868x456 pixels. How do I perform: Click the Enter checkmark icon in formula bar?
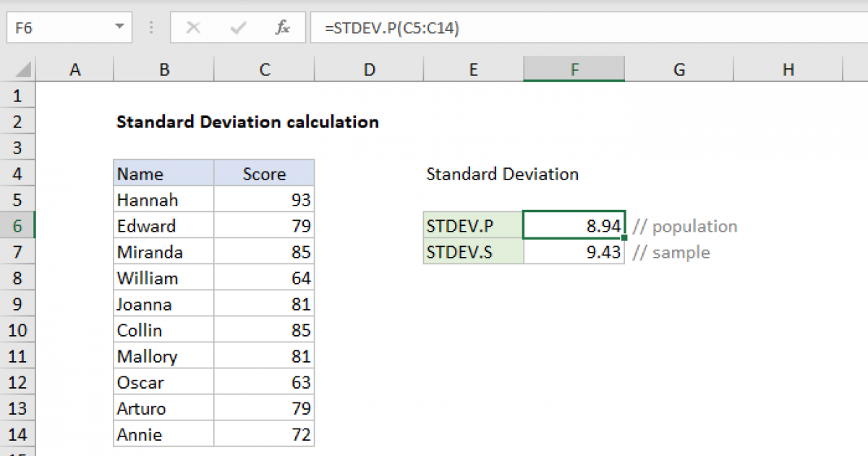click(237, 28)
